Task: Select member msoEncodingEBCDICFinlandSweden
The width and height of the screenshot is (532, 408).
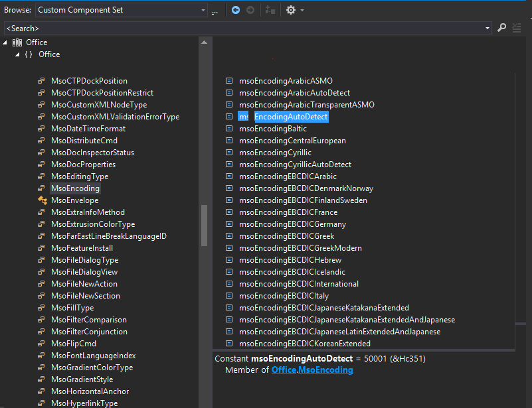Action: [x=303, y=200]
